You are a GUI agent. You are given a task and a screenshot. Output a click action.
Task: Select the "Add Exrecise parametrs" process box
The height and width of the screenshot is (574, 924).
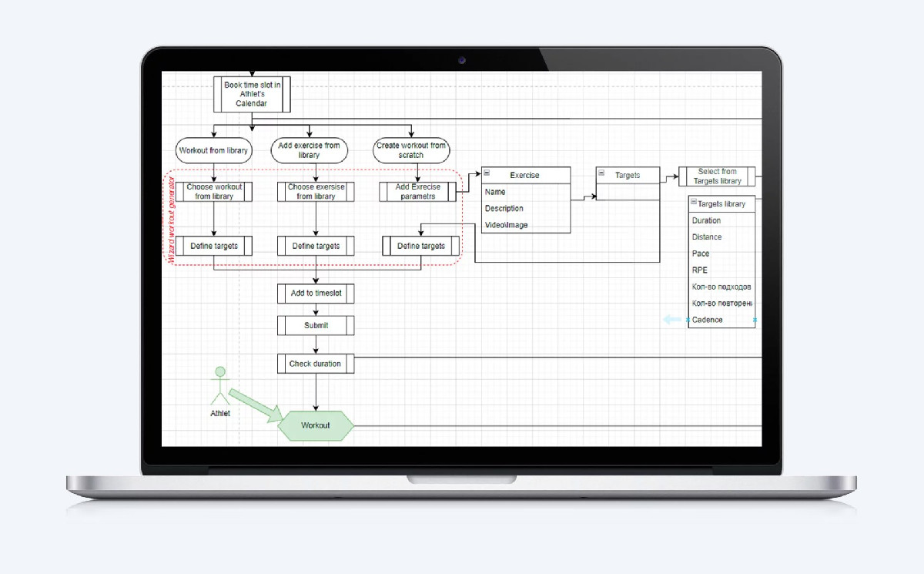(418, 192)
